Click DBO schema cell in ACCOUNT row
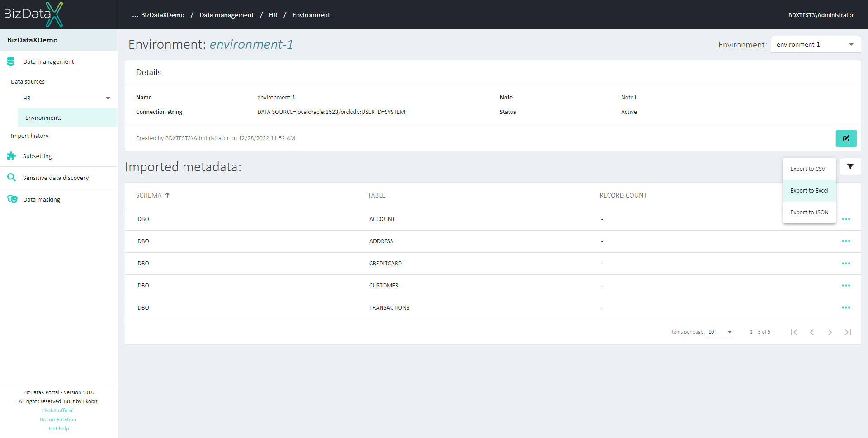The width and height of the screenshot is (868, 438). (x=143, y=219)
